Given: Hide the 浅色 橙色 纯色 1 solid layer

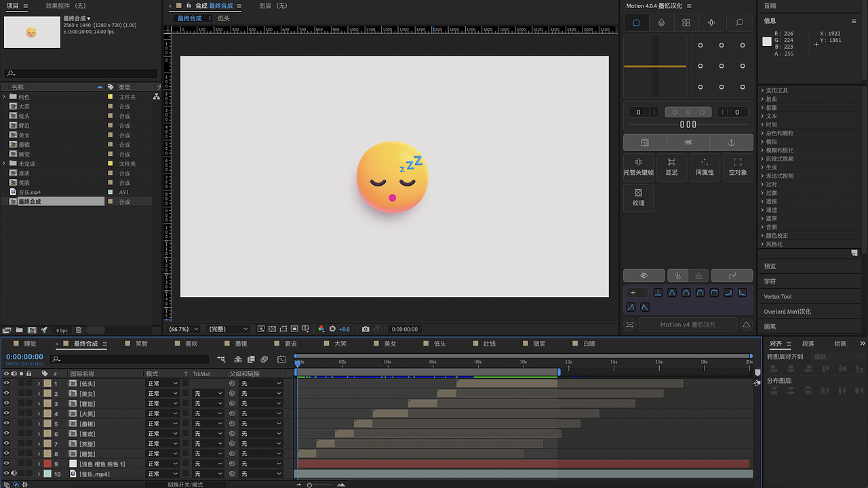Looking at the screenshot, I should pos(6,464).
